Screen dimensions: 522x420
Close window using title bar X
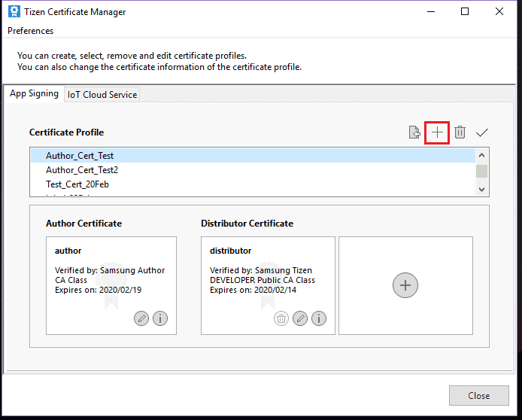coord(499,11)
